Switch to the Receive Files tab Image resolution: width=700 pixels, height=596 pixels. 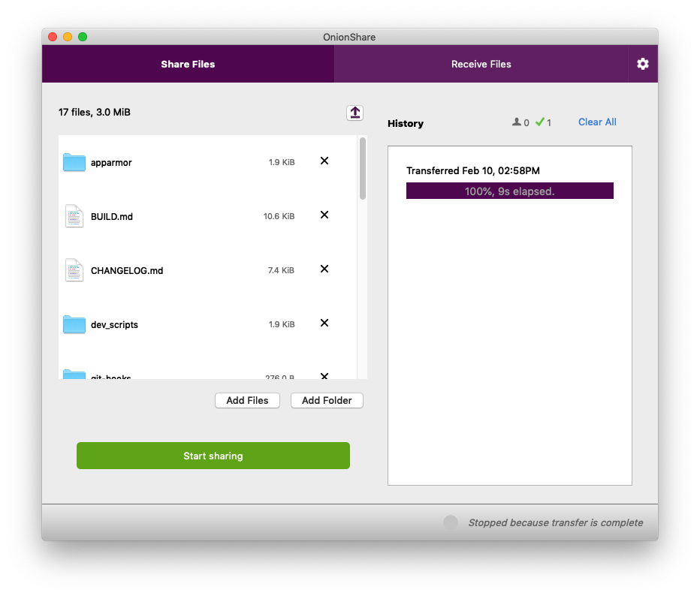(x=481, y=64)
